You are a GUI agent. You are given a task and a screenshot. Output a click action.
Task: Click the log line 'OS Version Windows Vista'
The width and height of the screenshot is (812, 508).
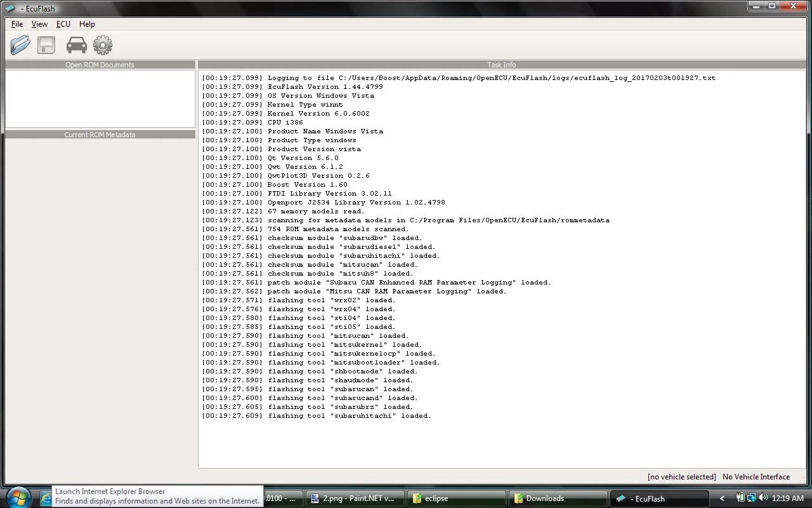[x=288, y=96]
